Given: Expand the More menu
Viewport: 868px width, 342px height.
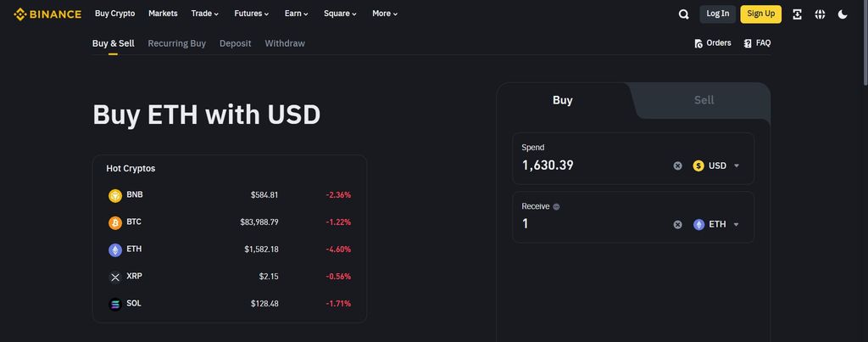Looking at the screenshot, I should coord(385,14).
